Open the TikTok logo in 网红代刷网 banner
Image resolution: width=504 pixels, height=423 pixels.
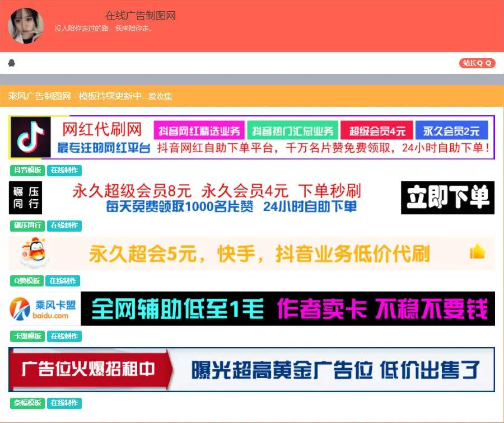coord(31,137)
